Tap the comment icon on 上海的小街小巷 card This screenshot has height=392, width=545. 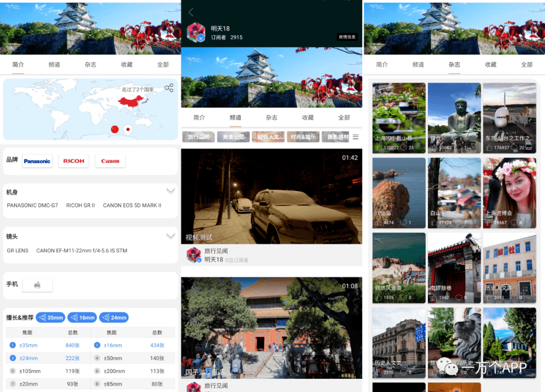(404, 148)
